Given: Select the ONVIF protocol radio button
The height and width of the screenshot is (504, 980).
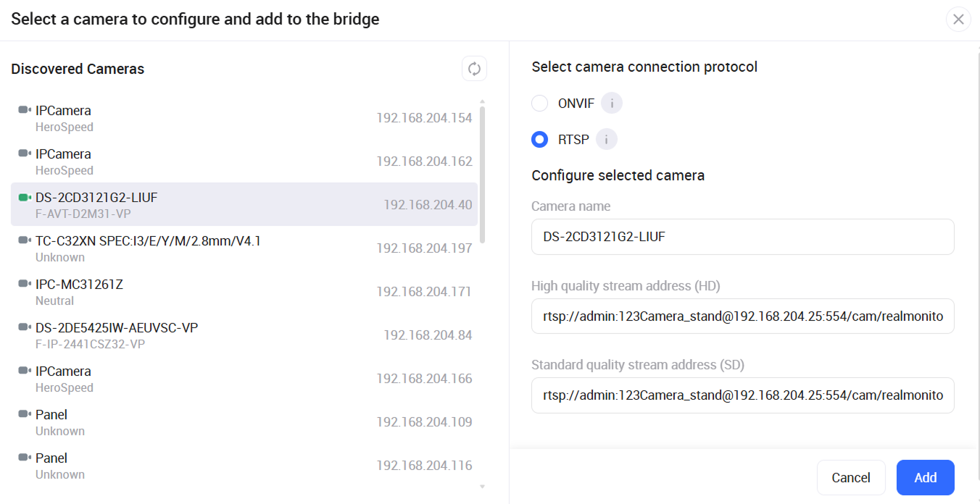Looking at the screenshot, I should [539, 104].
